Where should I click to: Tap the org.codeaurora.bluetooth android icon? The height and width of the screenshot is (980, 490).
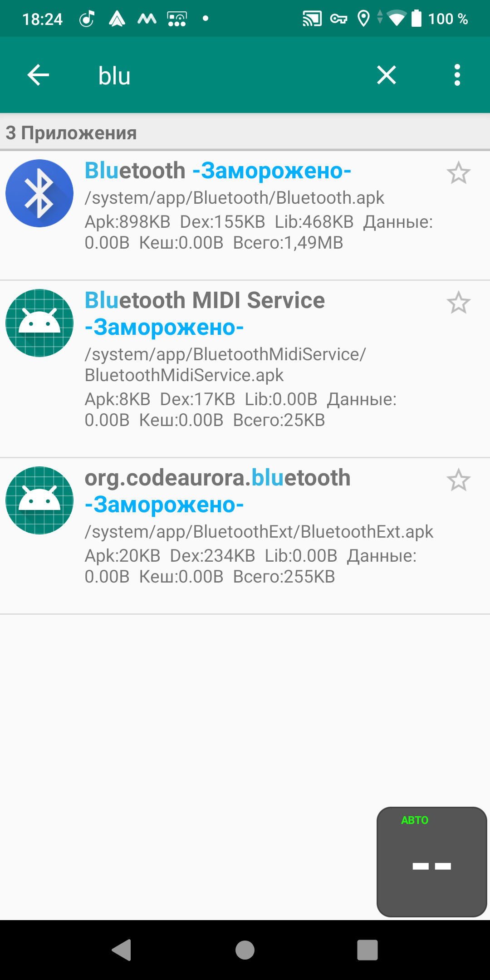coord(39,500)
